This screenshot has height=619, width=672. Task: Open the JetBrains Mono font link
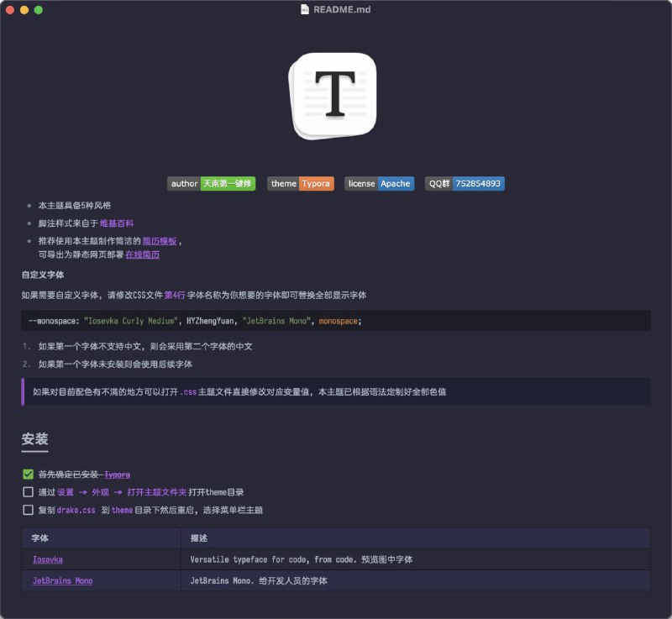click(62, 581)
